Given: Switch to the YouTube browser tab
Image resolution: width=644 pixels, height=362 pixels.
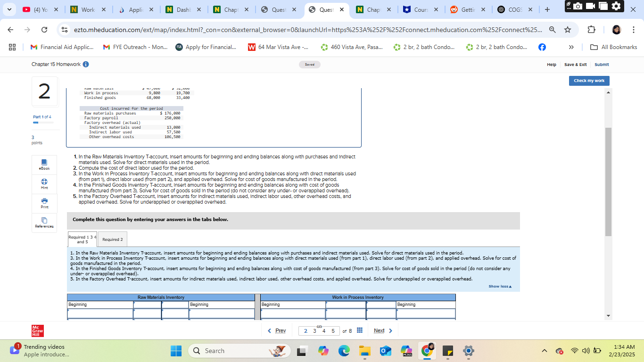Looking at the screenshot, I should (x=40, y=9).
